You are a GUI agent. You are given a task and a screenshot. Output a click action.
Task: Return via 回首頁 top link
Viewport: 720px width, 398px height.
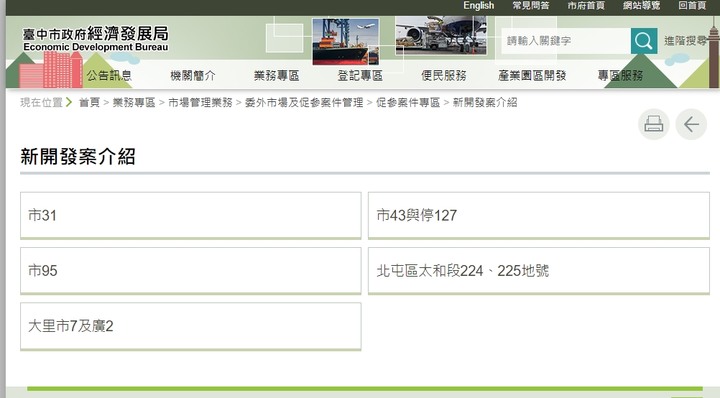tap(692, 6)
